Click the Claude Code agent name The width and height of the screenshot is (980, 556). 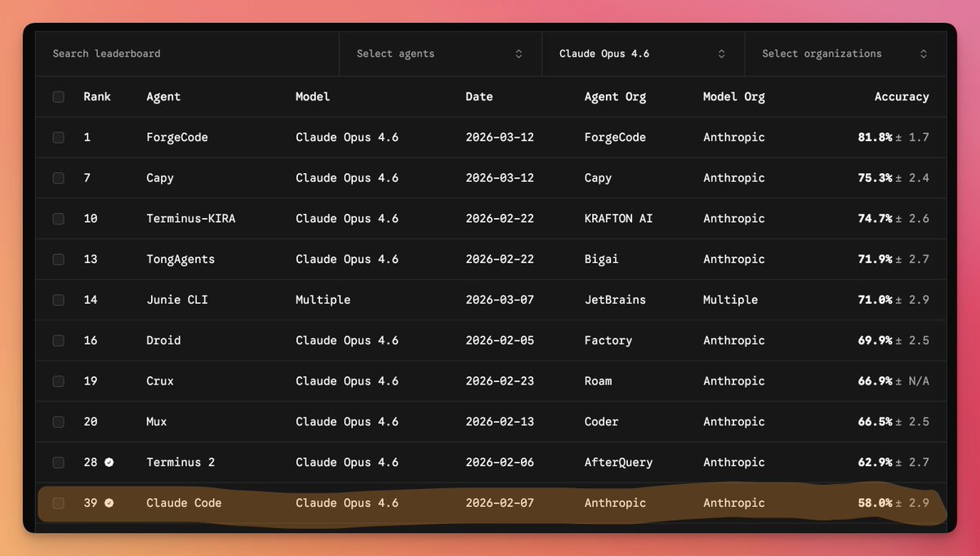tap(184, 503)
